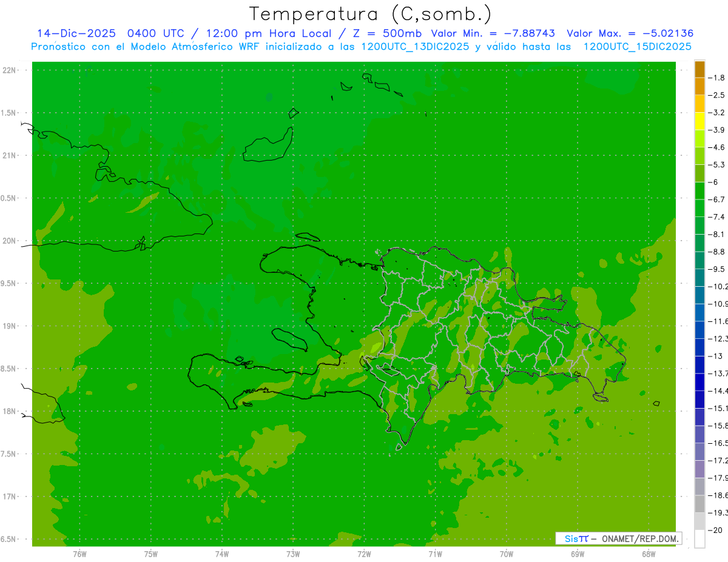Click the 69W longitude label
The width and height of the screenshot is (728, 562).
pos(578,554)
